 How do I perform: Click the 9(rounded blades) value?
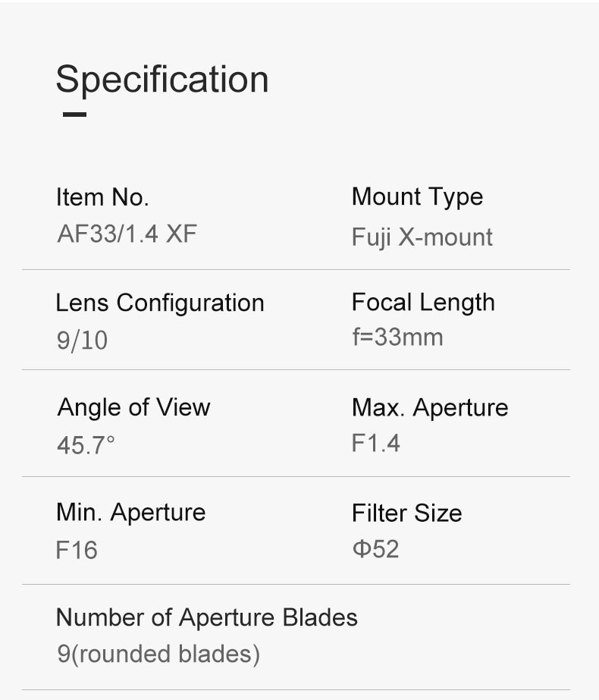pyautogui.click(x=158, y=654)
